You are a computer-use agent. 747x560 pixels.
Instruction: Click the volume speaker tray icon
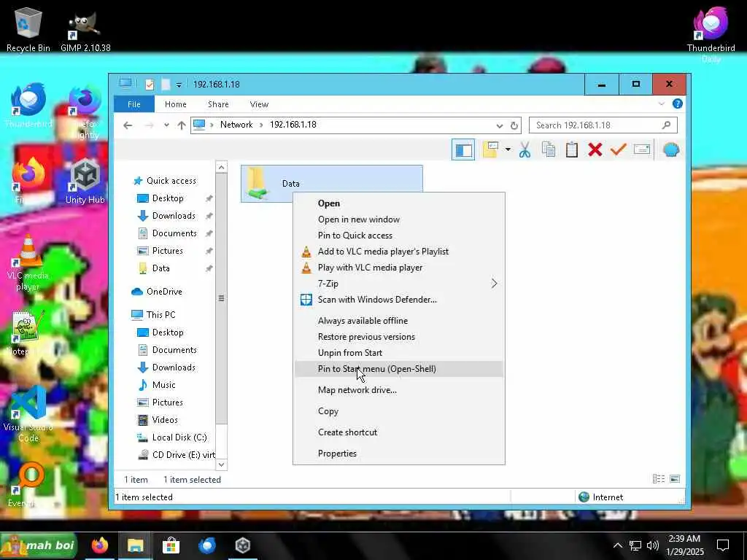click(x=653, y=545)
